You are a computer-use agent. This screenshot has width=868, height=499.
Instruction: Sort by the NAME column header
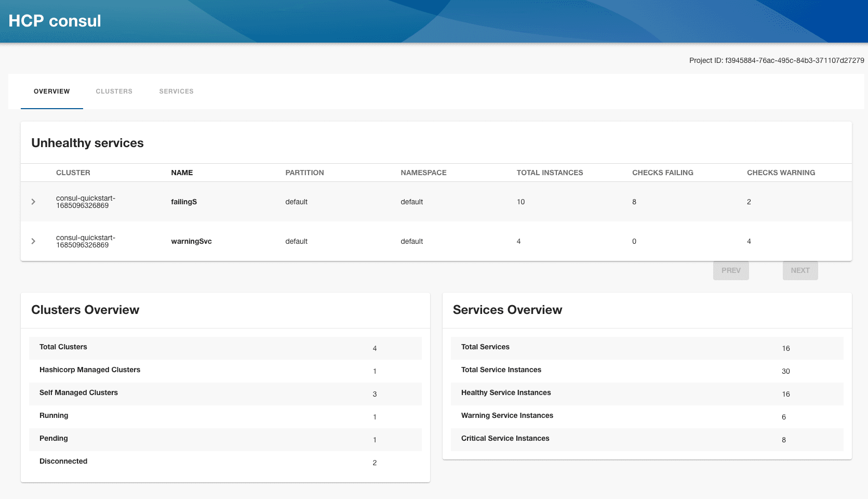click(x=182, y=173)
